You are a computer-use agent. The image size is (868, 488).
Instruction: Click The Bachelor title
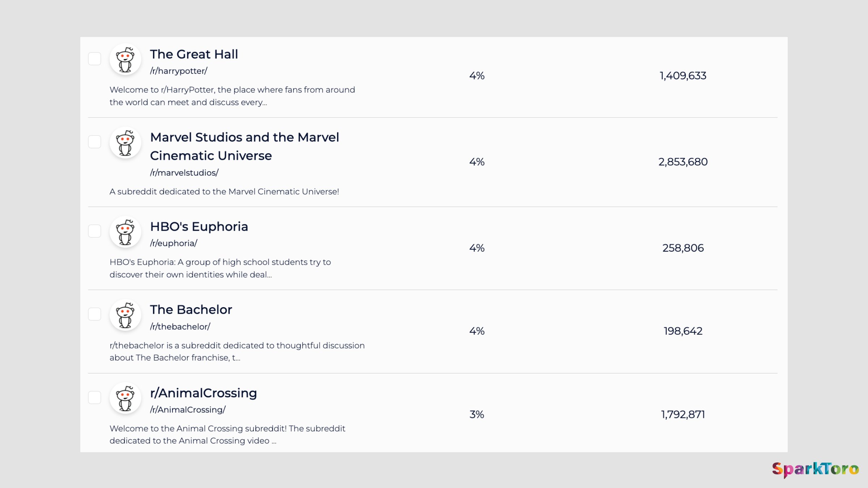tap(191, 310)
